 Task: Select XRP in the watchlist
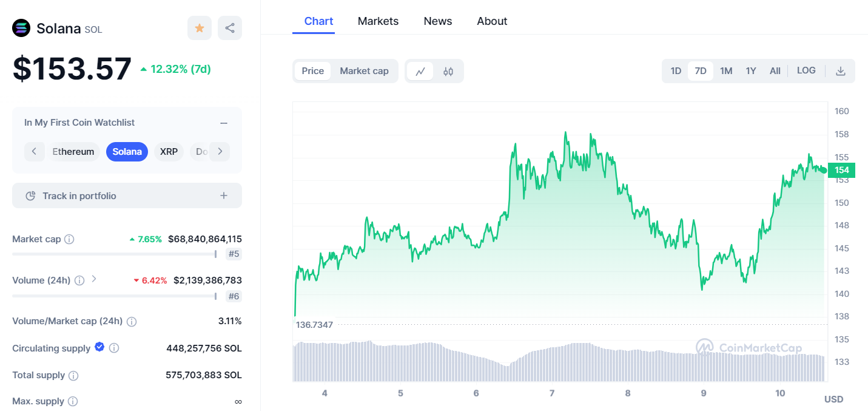tap(169, 151)
